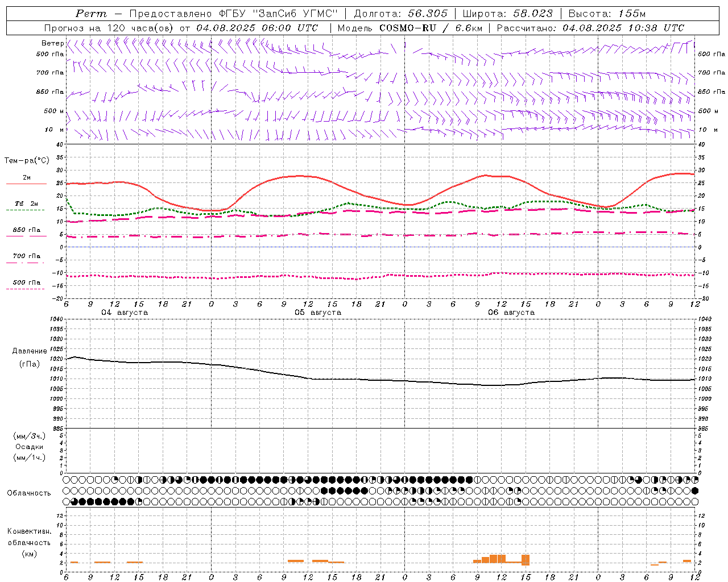Click the "Широта: 58.023" latitude value

tap(507, 14)
